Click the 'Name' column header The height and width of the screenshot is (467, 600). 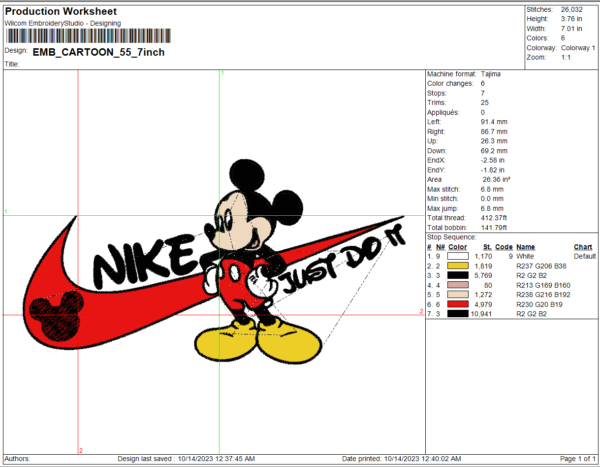pyautogui.click(x=526, y=247)
